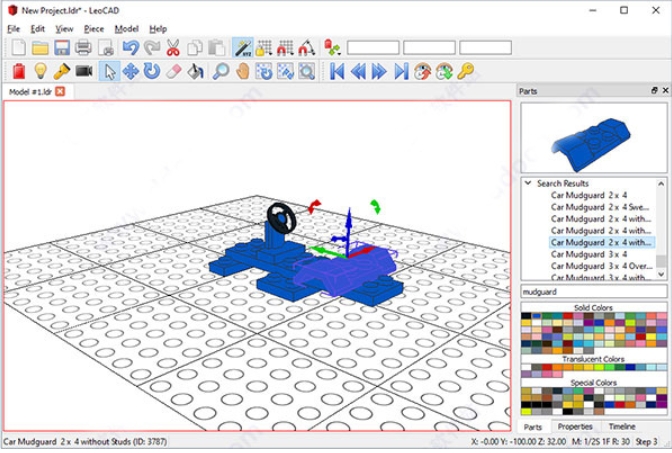Select the Rotate tool

tap(151, 71)
